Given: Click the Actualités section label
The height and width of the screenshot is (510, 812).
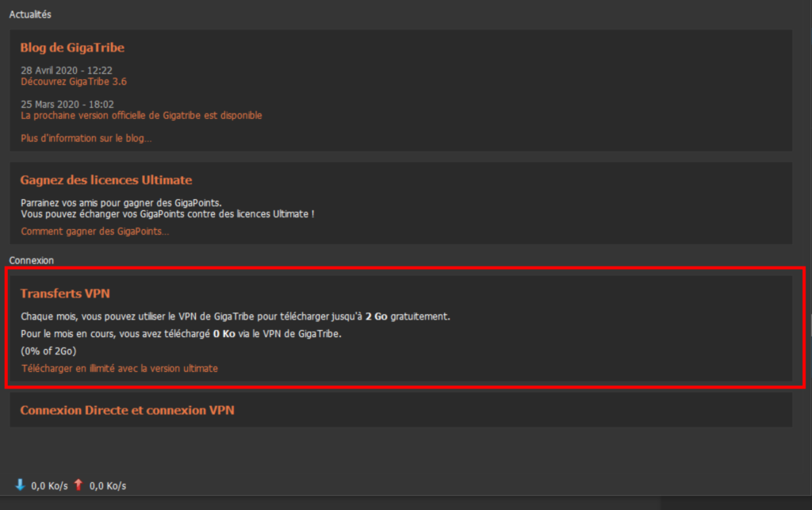Looking at the screenshot, I should pyautogui.click(x=31, y=14).
